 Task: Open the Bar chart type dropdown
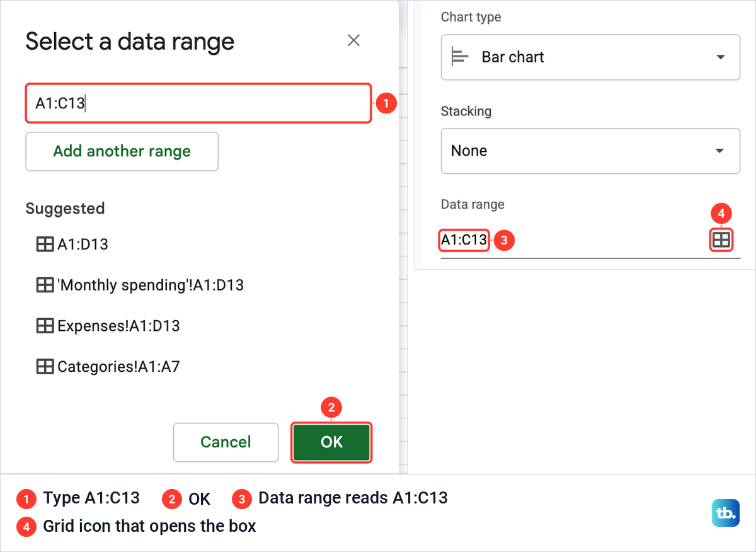590,57
